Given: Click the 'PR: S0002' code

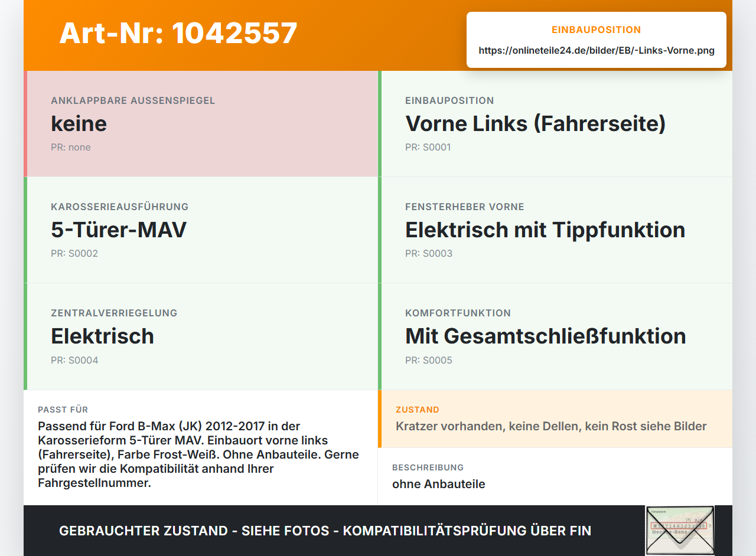Looking at the screenshot, I should 74,253.
